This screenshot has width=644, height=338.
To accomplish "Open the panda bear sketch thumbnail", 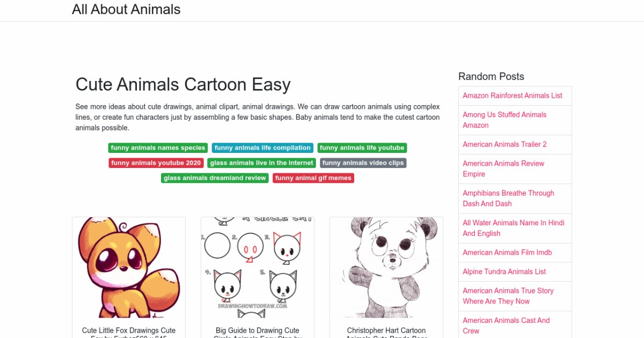I will coord(386,267).
